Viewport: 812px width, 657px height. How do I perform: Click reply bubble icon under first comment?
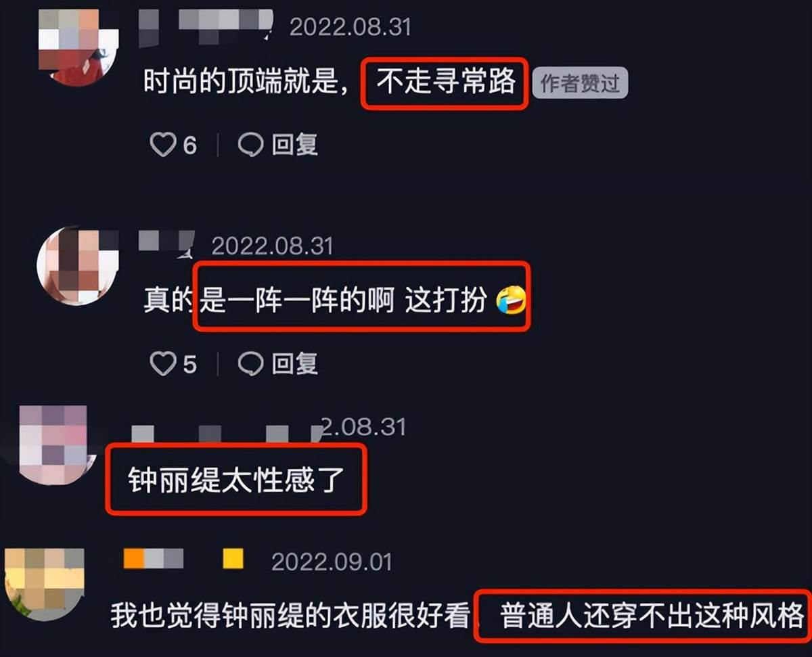250,145
